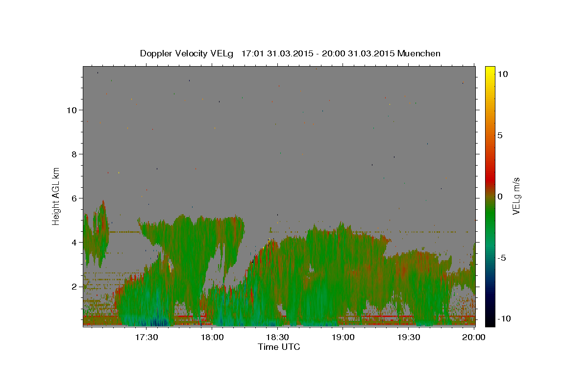Click the colorbar value label 0
Viewport: 588px width, 392px height.
coord(500,196)
